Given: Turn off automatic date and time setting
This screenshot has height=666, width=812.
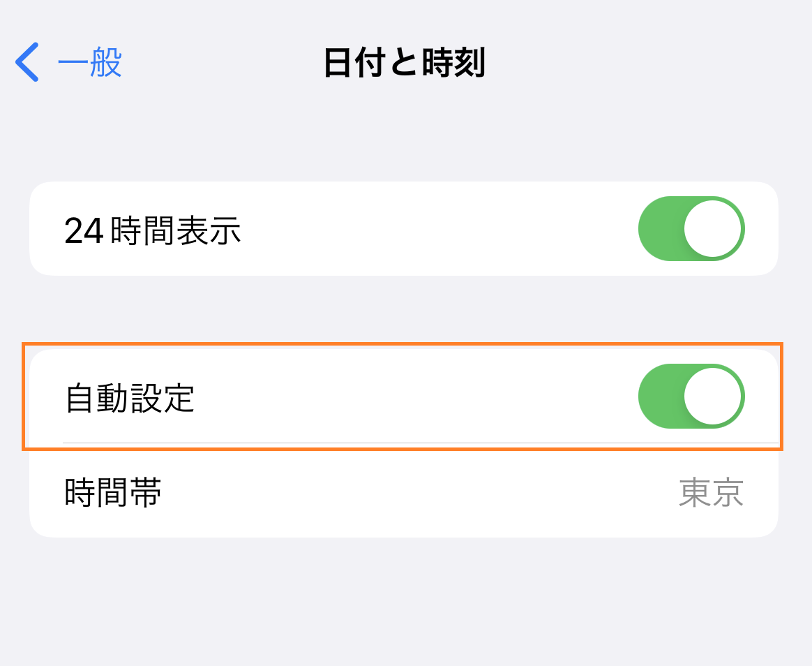Looking at the screenshot, I should point(691,396).
